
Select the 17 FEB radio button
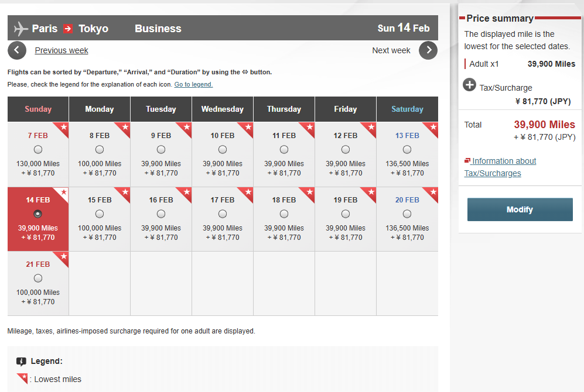223,214
